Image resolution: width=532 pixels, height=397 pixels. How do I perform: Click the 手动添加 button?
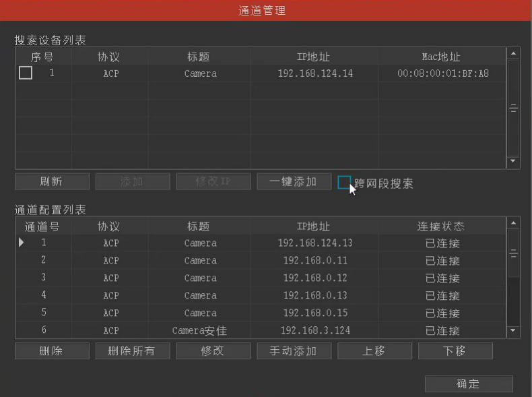294,350
